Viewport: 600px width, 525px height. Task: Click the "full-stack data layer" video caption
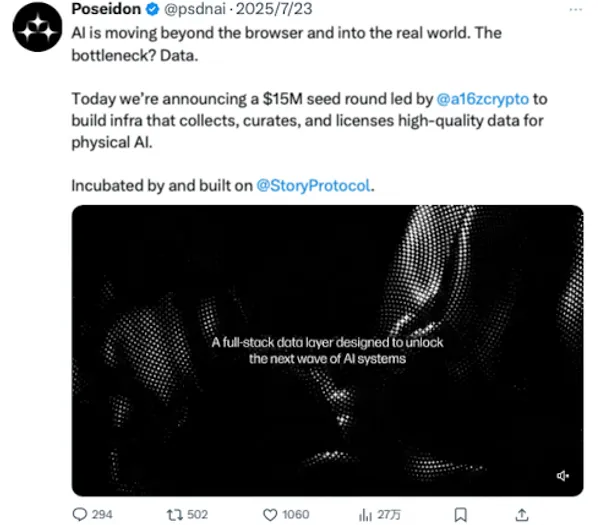click(327, 350)
